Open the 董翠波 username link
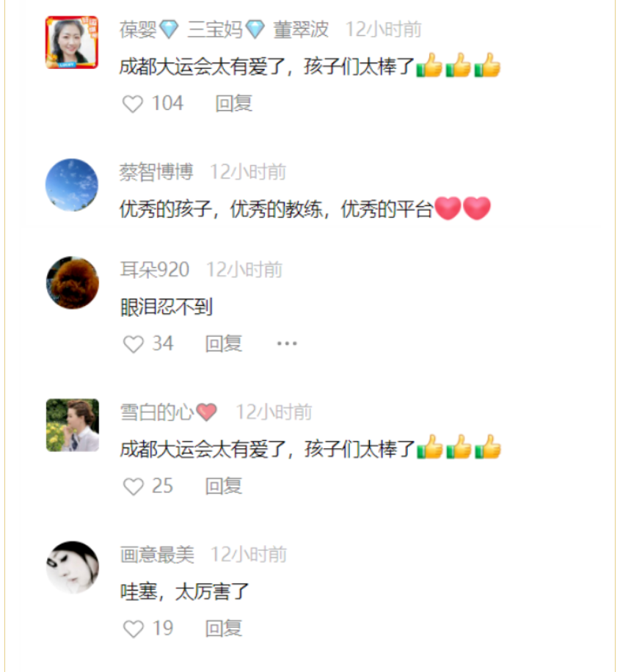Screen dimensions: 620x672 click(x=224, y=29)
